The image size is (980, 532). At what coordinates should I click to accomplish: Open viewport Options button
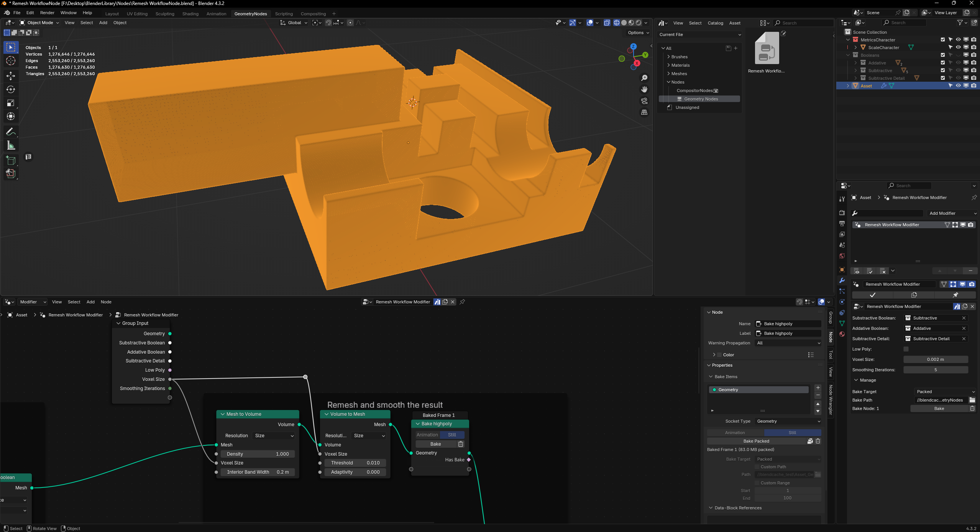[638, 33]
